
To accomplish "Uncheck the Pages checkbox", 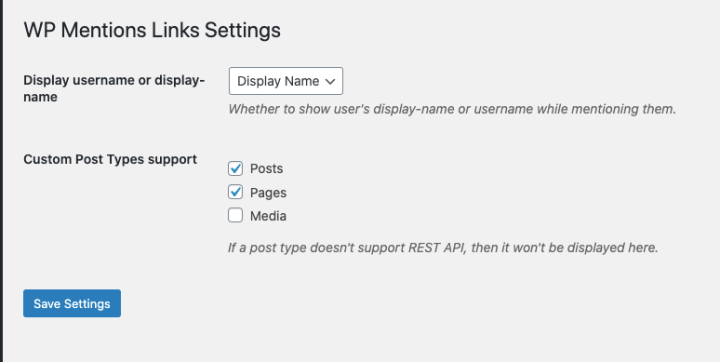I will coord(235,192).
